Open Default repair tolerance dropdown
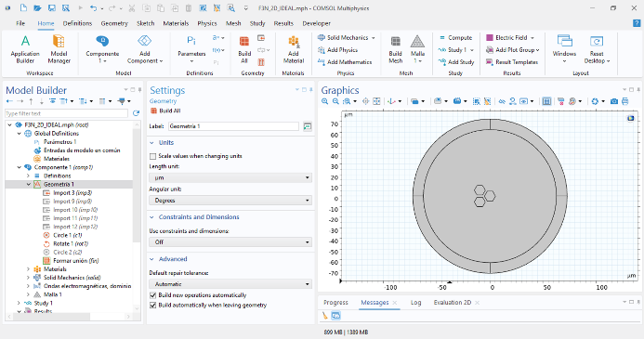644x339 pixels. pos(230,284)
